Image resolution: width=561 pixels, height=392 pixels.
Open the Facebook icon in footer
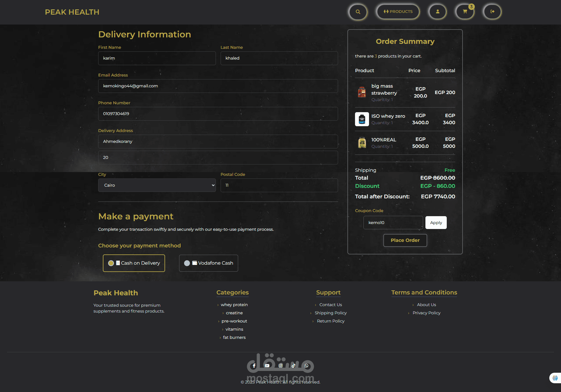click(254, 366)
